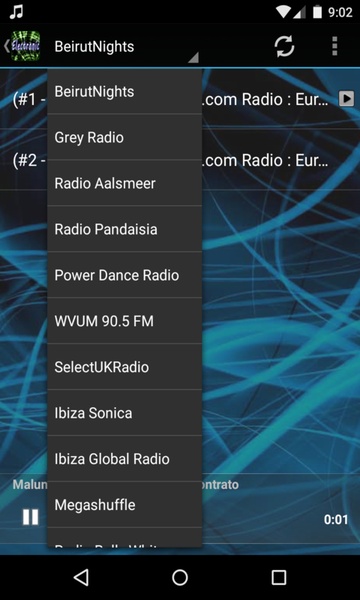Tap the 0:01 elapsed time display
Viewport: 360px width, 600px height.
(336, 519)
